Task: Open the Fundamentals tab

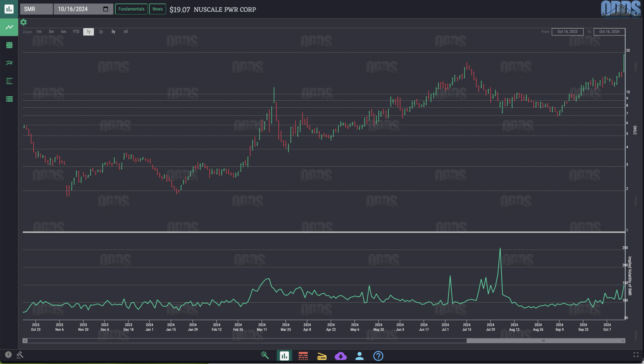Action: (131, 9)
